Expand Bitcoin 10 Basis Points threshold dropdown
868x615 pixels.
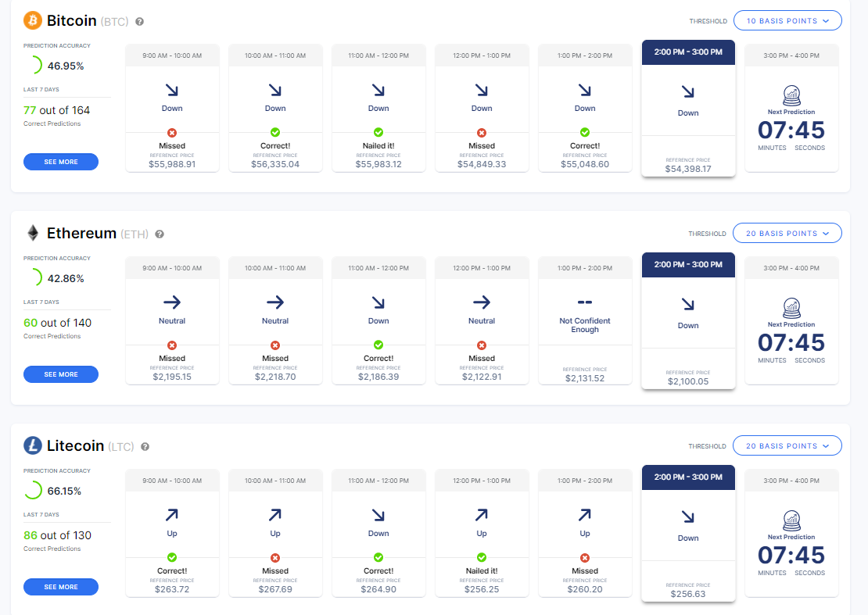tap(787, 20)
